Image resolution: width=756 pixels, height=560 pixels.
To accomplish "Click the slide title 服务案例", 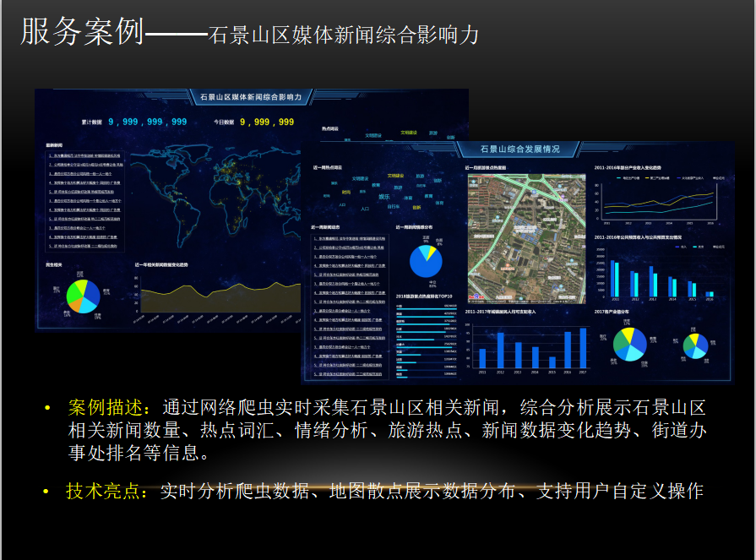I will [82, 32].
